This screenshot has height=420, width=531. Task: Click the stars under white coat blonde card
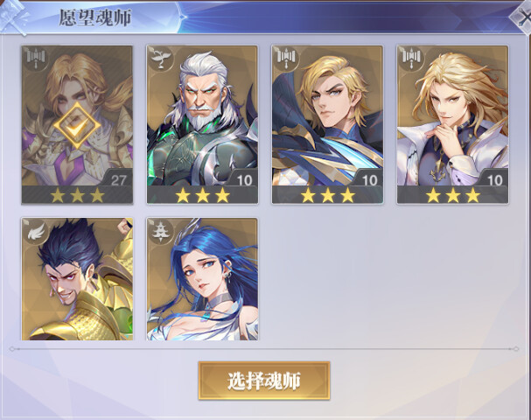coord(453,195)
